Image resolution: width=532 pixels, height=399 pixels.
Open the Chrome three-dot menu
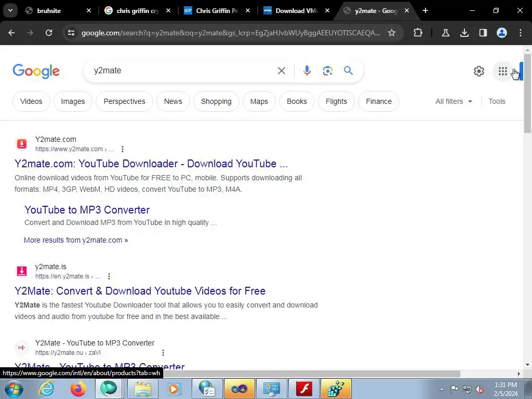(x=521, y=33)
